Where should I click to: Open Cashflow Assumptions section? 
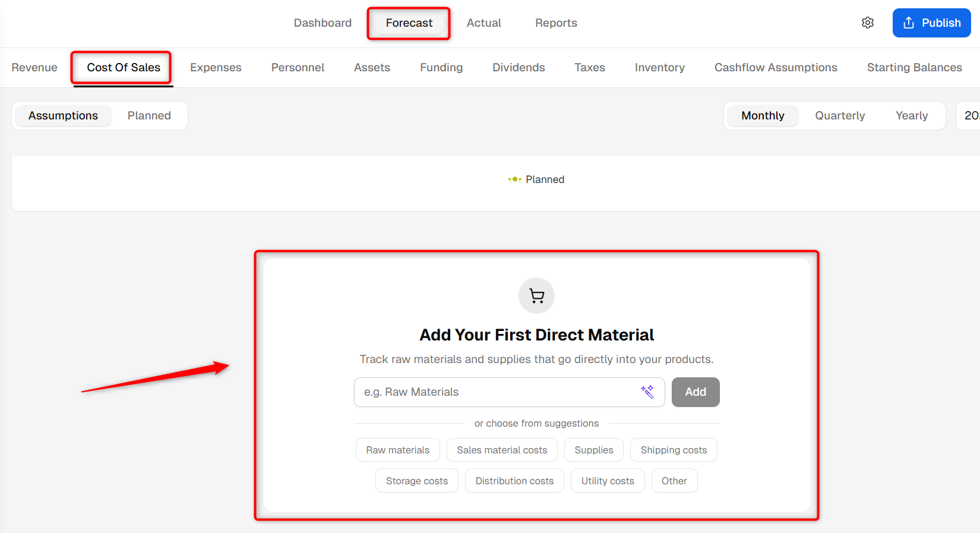[x=776, y=67]
